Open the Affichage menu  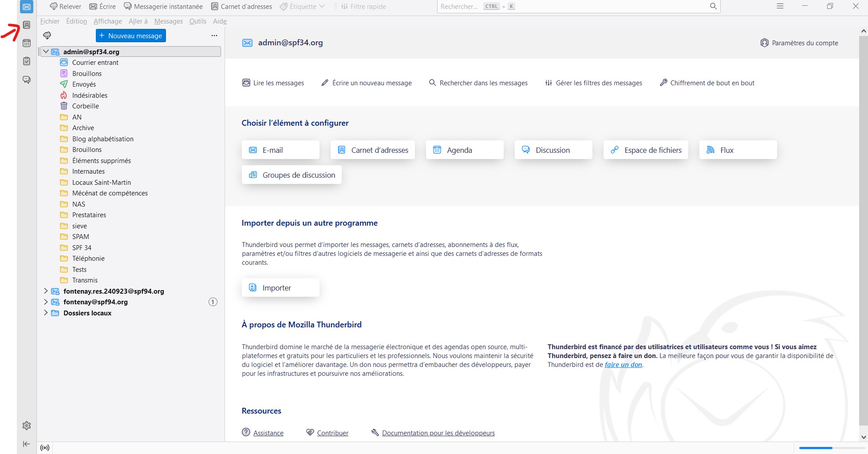[107, 21]
